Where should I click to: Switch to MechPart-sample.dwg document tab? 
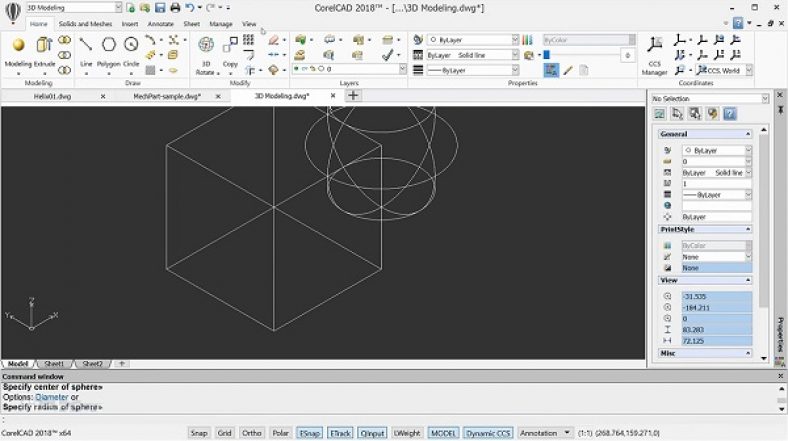point(167,96)
